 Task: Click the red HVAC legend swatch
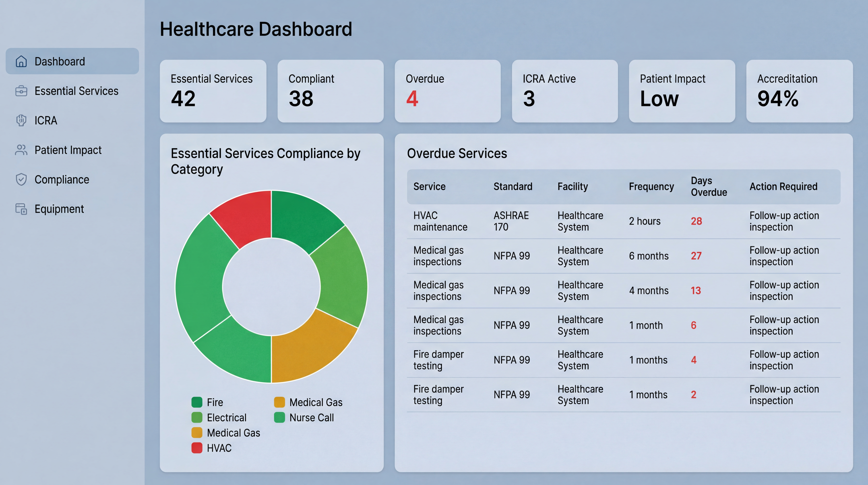click(x=197, y=448)
